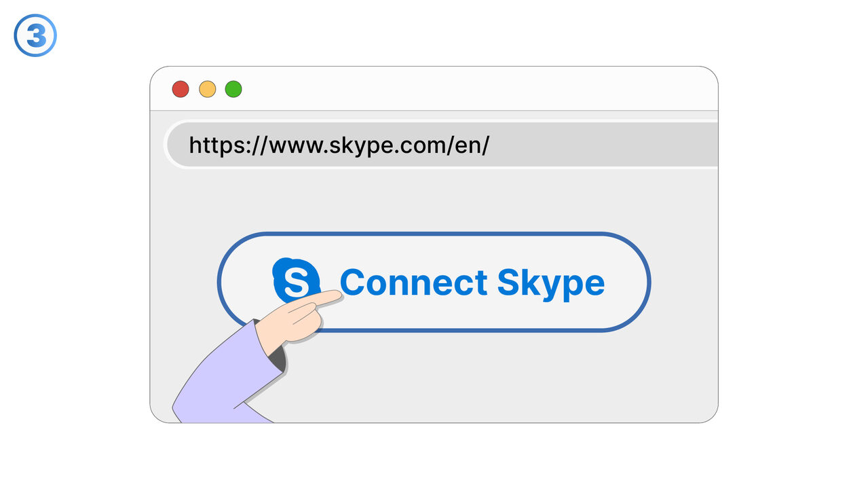Viewport: 868px width, 489px height.
Task: Click the circled step 3 badge
Action: tap(35, 36)
